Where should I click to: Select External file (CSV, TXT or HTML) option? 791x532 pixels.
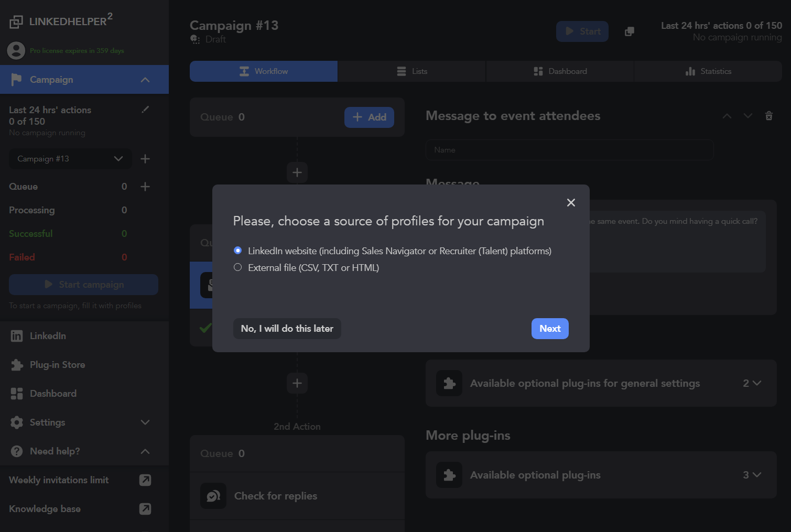tap(237, 267)
